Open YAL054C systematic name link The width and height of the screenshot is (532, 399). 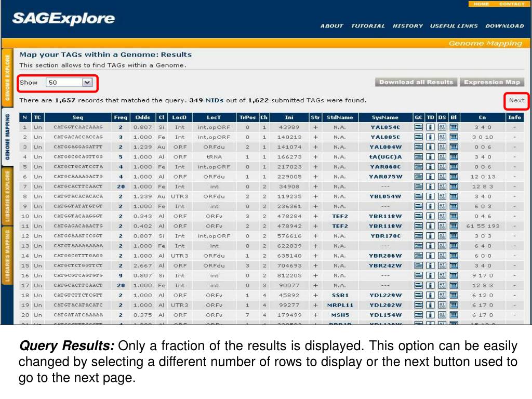click(x=385, y=127)
